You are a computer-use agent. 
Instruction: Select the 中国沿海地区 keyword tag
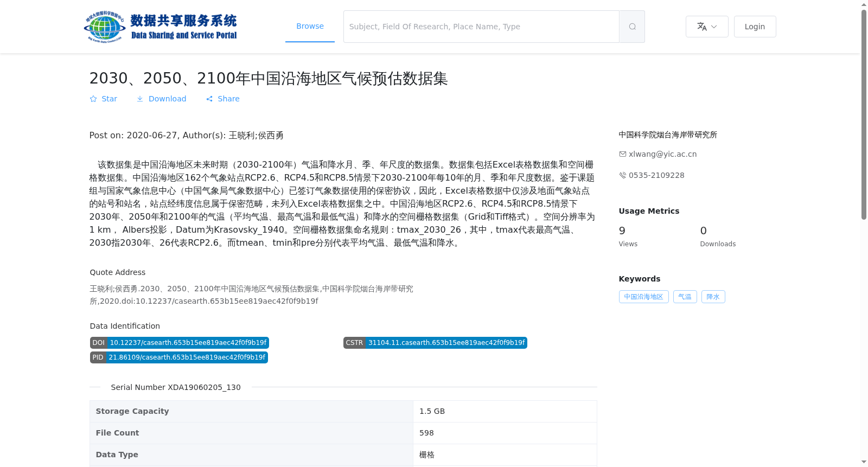click(643, 297)
